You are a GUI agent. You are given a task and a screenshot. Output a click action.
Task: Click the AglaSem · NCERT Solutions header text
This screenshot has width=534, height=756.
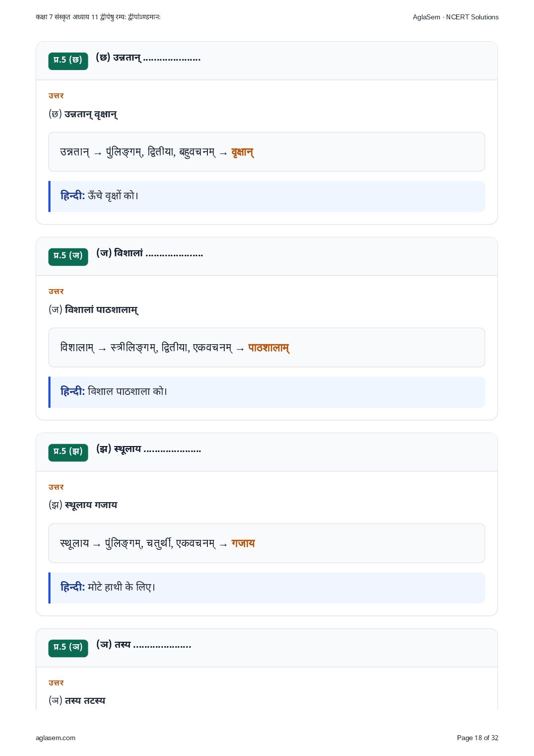coord(456,17)
